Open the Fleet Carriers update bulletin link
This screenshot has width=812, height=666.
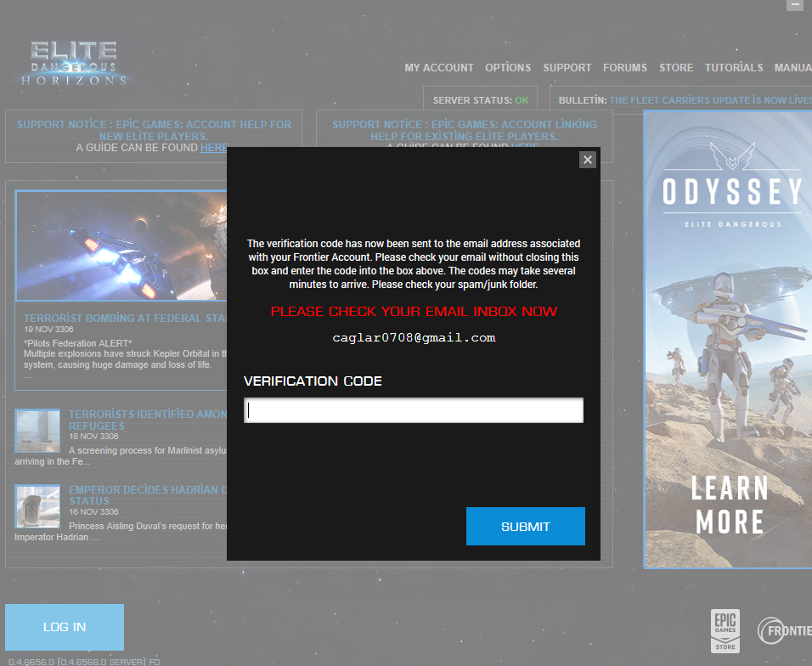[x=710, y=100]
